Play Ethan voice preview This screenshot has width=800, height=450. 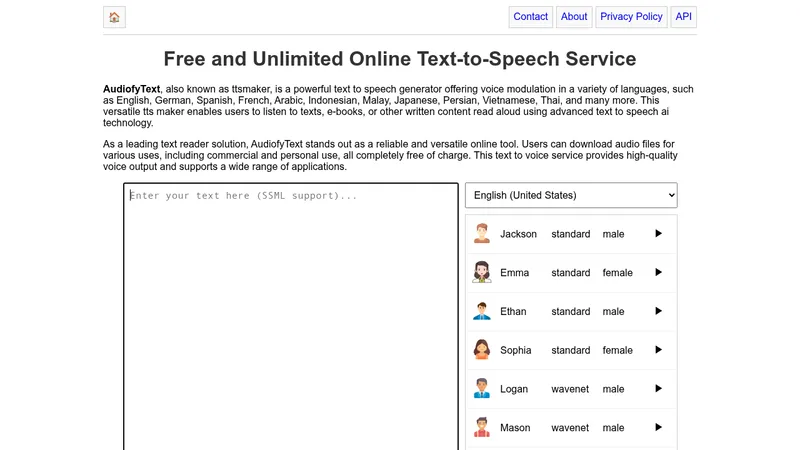[x=658, y=311]
